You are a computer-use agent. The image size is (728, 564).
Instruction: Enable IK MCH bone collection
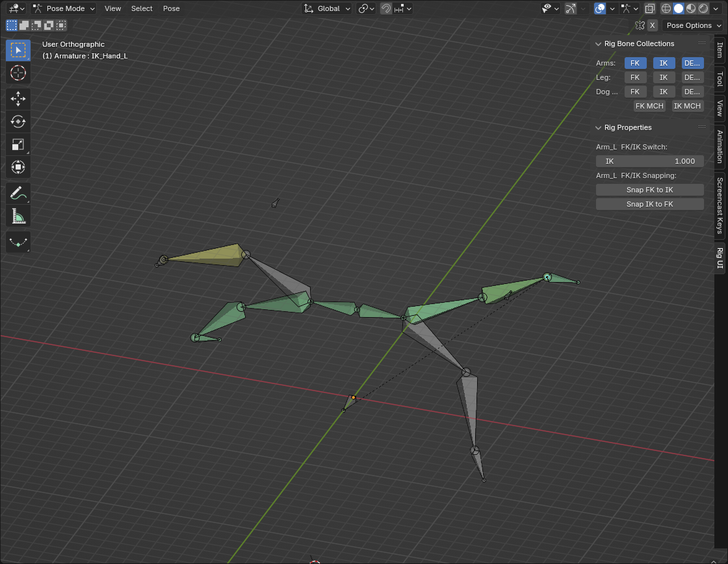(687, 106)
